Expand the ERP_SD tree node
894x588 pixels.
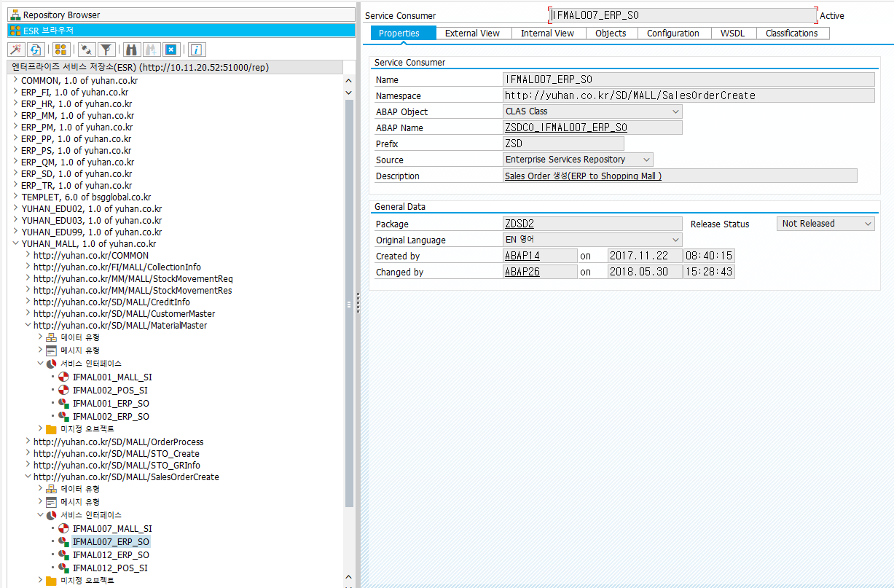(15, 174)
